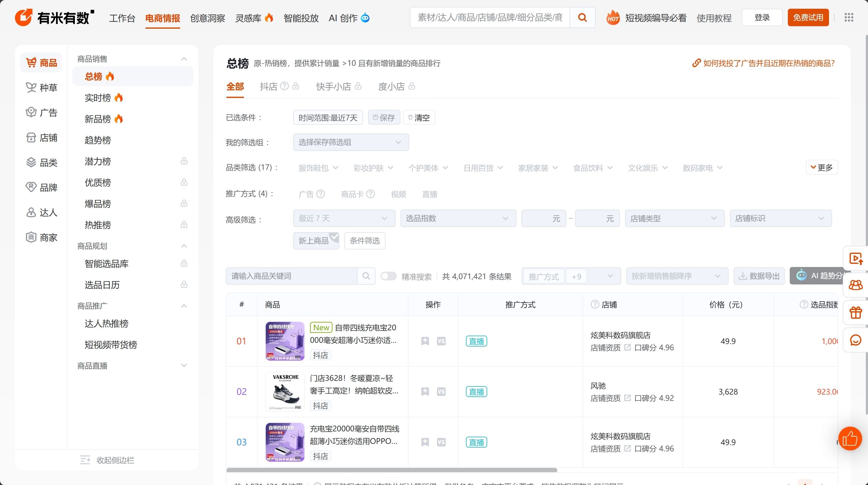Collapse the 商品销售 menu section

[184, 59]
